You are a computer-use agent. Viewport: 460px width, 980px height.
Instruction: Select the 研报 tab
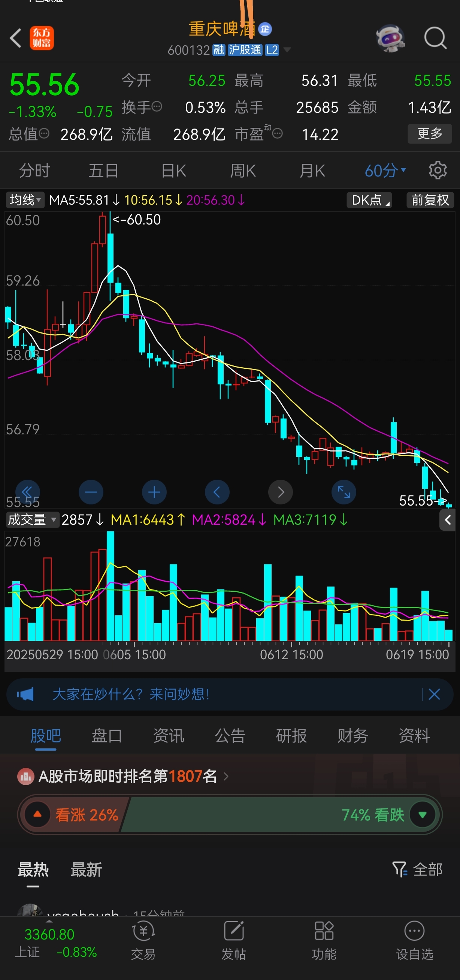[x=291, y=735]
